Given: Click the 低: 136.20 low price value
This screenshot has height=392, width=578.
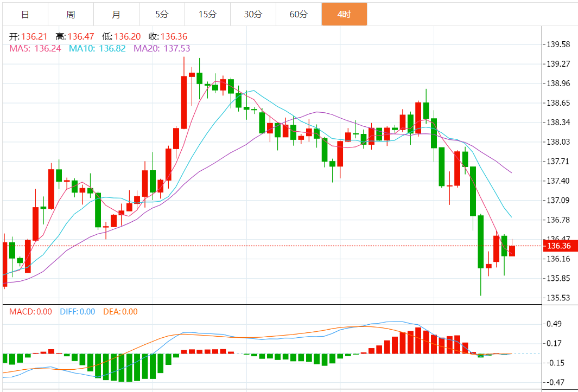Looking at the screenshot, I should pyautogui.click(x=121, y=36).
